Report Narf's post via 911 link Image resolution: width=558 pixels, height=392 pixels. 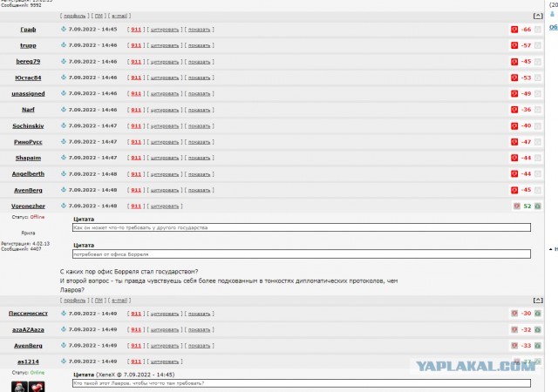click(136, 110)
